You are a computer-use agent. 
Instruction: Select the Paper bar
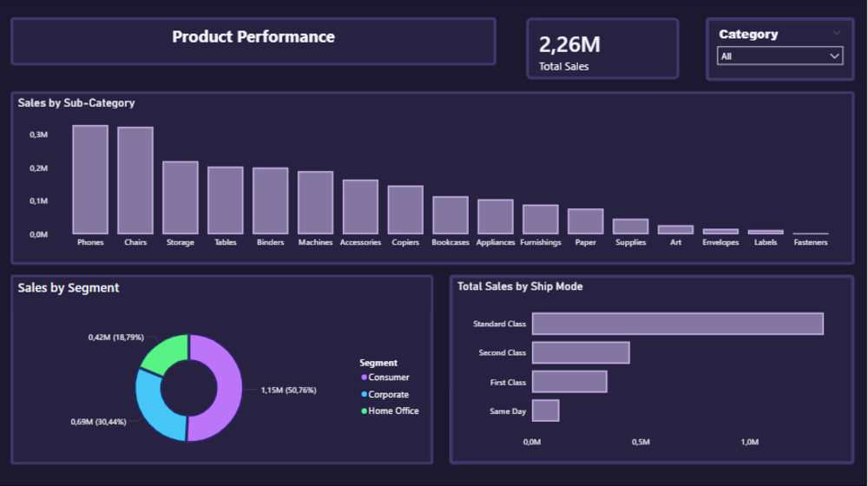(586, 220)
